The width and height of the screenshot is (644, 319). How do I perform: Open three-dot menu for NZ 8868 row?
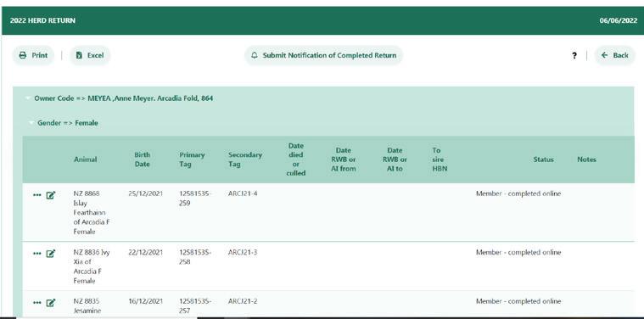[x=37, y=195]
